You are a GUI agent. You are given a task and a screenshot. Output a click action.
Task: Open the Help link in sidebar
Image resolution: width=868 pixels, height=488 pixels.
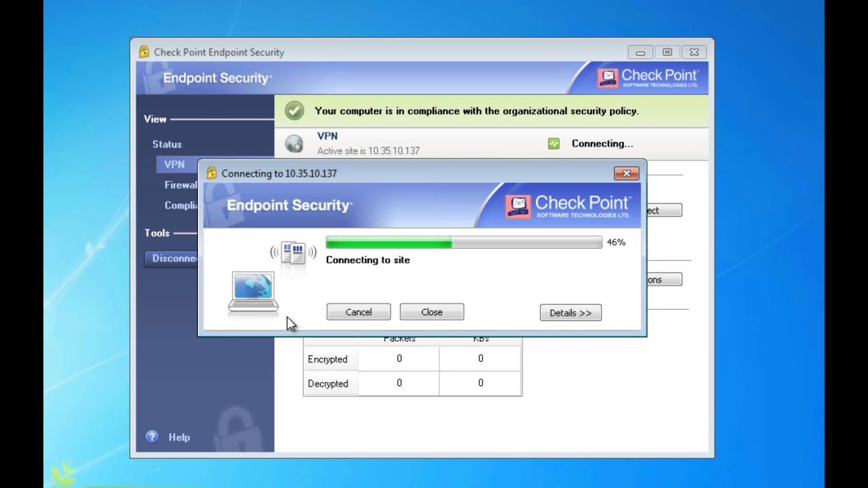click(x=179, y=437)
